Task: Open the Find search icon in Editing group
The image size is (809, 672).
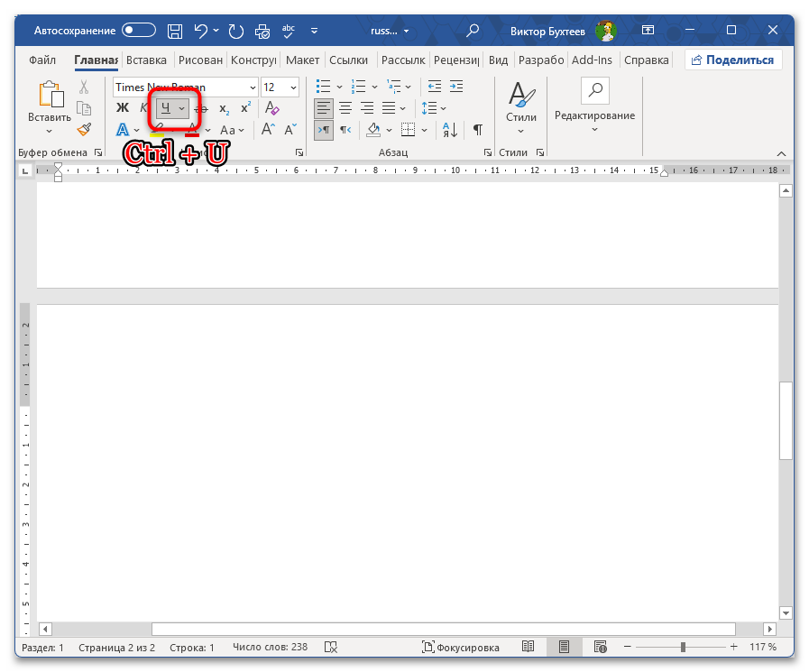Action: 595,90
